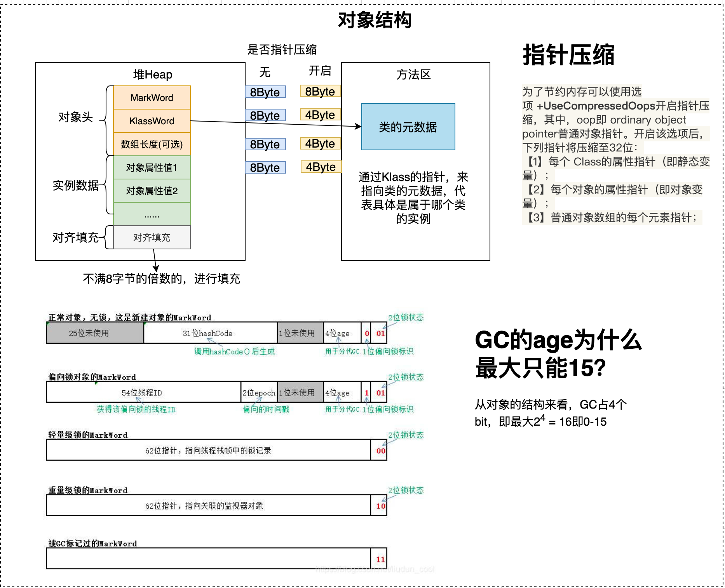Select the 对象属性值2 box

point(152,191)
